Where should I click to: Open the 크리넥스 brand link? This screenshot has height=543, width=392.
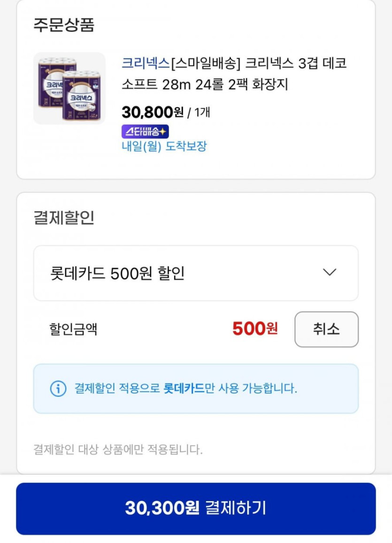point(146,63)
